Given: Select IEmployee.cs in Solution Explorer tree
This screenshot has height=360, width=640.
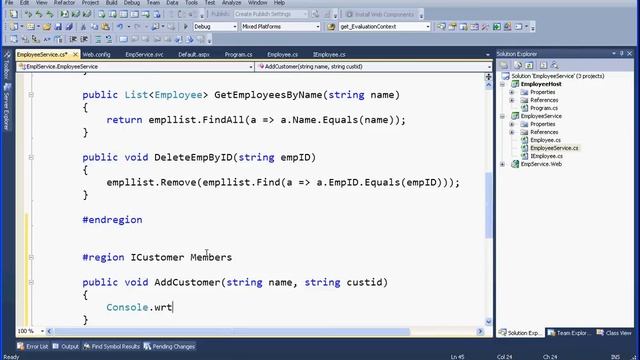Looking at the screenshot, I should [x=546, y=156].
